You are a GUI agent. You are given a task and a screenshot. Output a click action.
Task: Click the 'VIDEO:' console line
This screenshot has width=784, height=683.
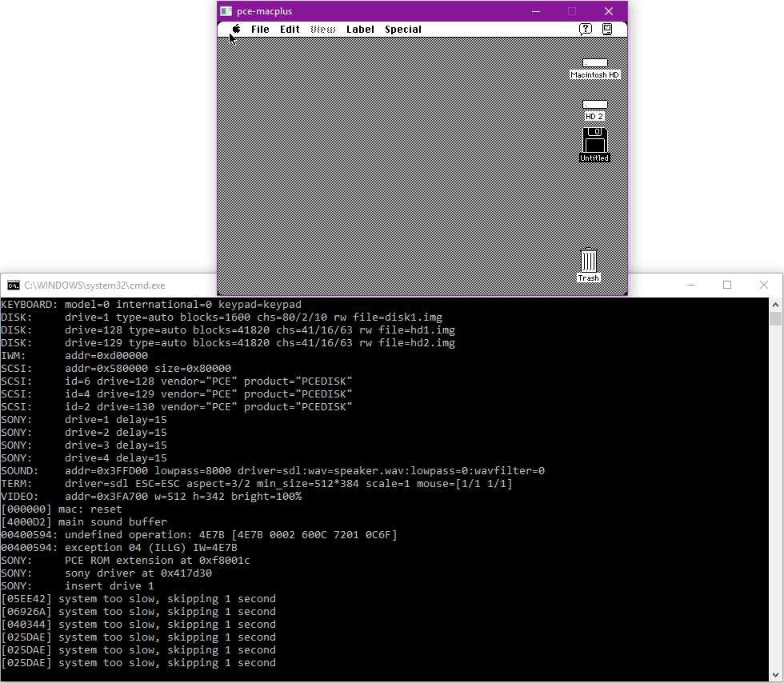(151, 497)
